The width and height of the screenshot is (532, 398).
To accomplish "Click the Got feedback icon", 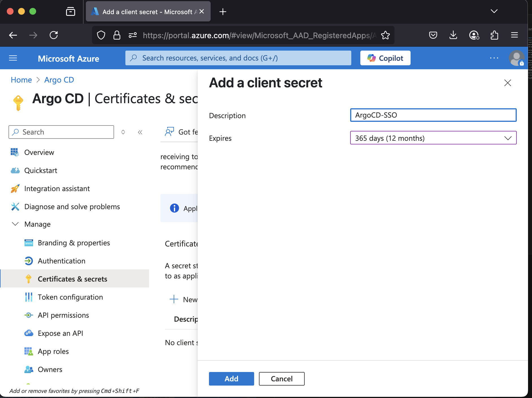I will click(x=169, y=132).
